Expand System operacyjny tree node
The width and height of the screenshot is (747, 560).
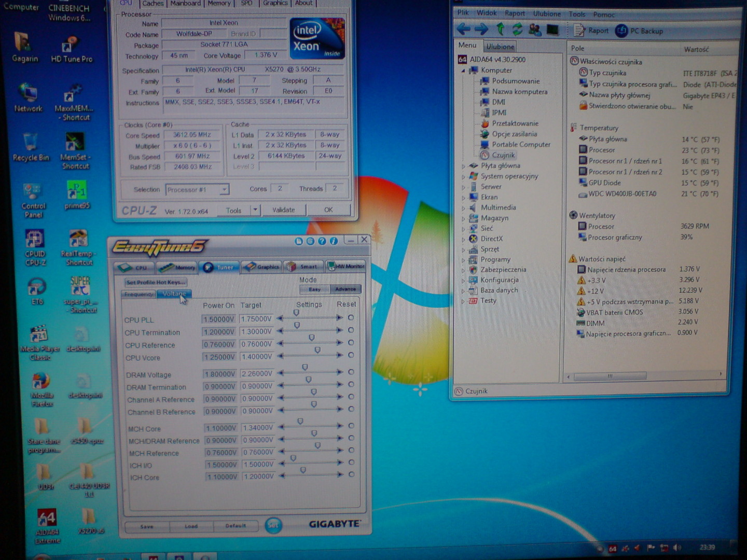pos(463,177)
